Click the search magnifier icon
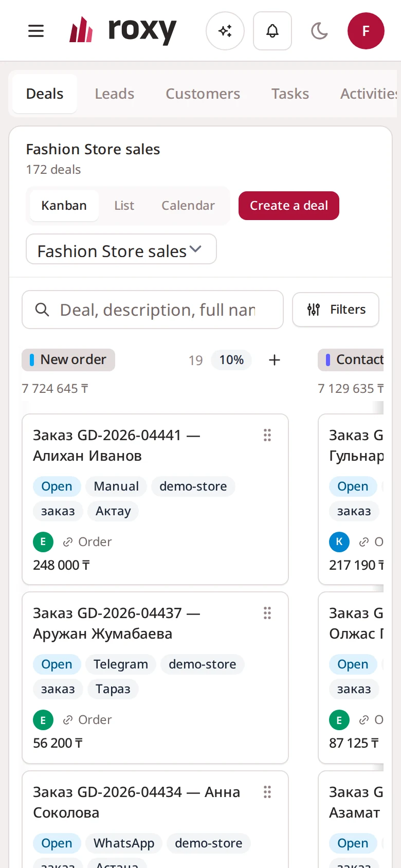The height and width of the screenshot is (868, 401). pos(42,310)
